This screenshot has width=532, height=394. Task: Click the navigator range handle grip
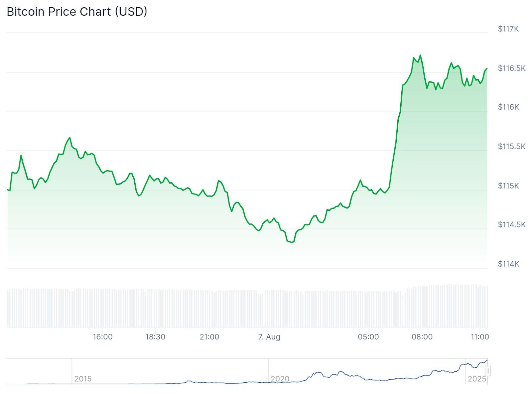(487, 371)
